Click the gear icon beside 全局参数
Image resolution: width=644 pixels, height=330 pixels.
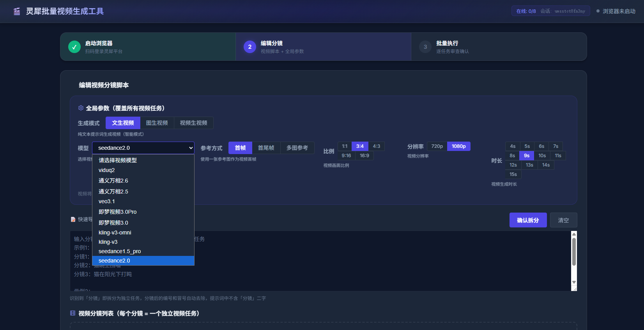81,108
